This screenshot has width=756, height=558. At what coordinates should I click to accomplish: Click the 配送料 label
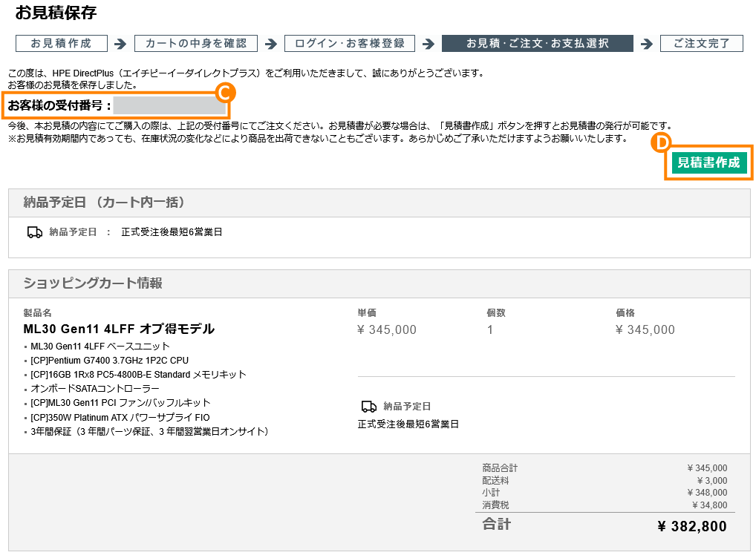pyautogui.click(x=495, y=480)
